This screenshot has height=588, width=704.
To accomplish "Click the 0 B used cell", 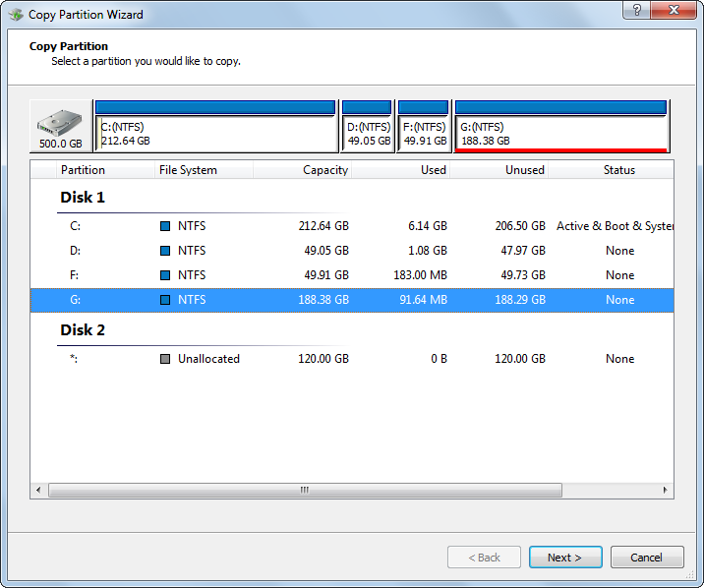I will [440, 359].
